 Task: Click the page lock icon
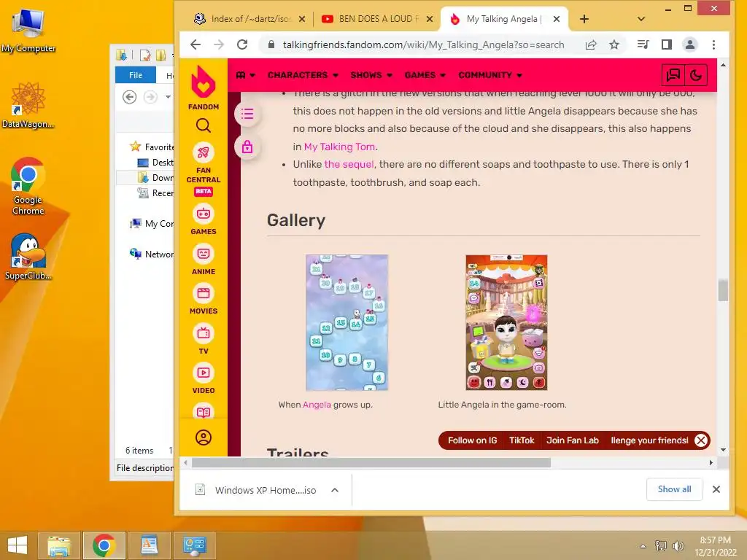[247, 147]
